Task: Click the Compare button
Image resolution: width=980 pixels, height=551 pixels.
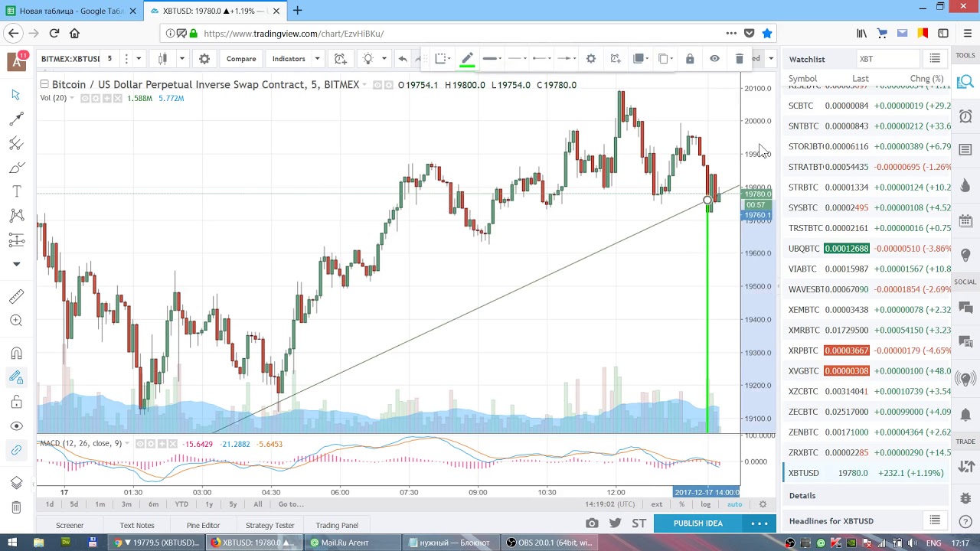Action: pos(241,59)
